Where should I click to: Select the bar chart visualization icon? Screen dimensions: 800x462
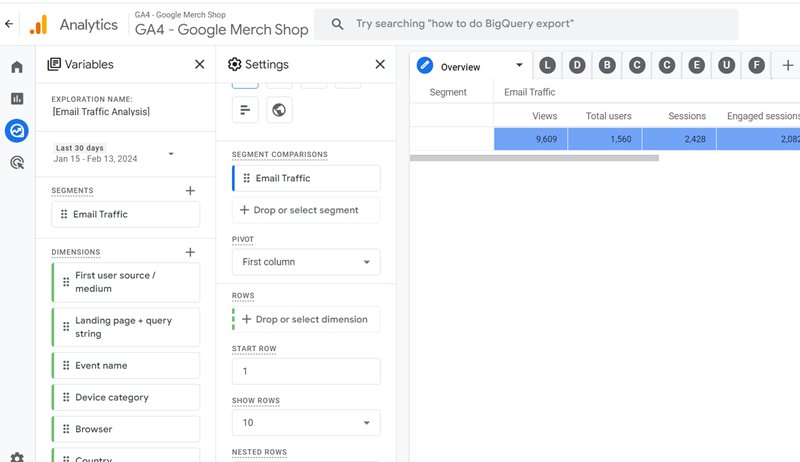pyautogui.click(x=245, y=110)
